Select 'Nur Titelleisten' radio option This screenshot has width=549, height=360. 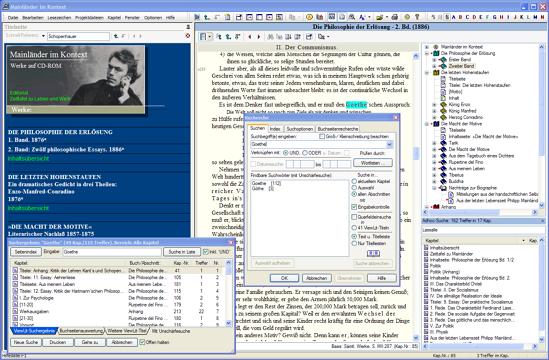[x=354, y=243]
